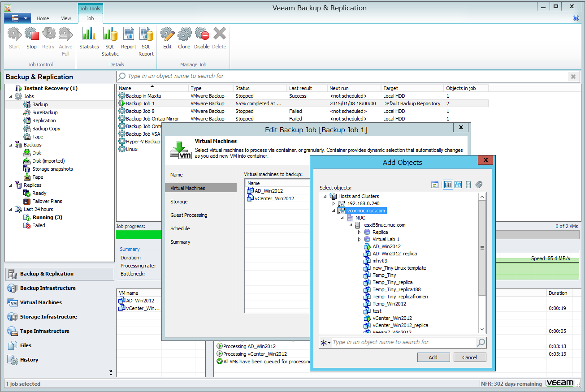Disable the selected job
585x392 pixels.
(202, 38)
